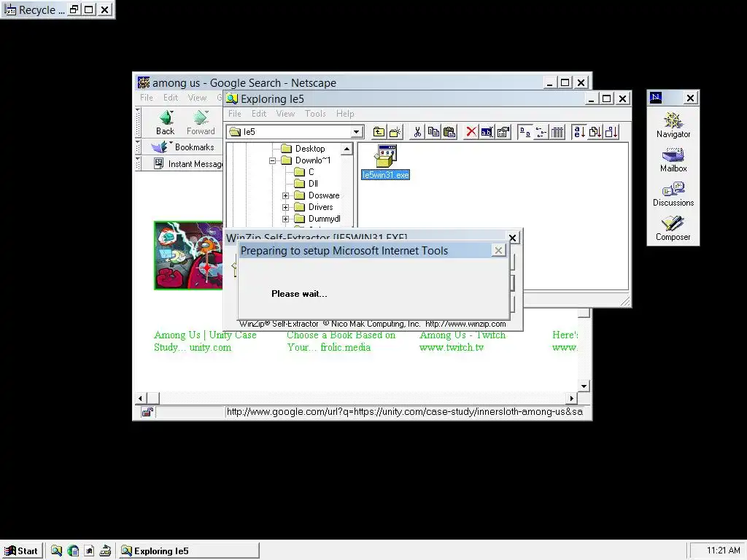The height and width of the screenshot is (560, 747).
Task: Expand the Dosware folder tree node
Action: (x=285, y=195)
